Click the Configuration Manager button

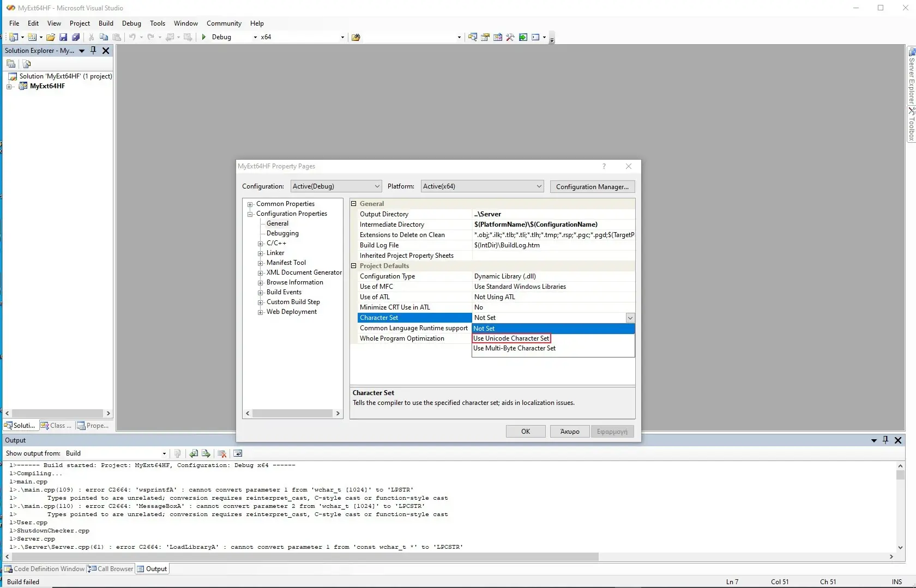click(x=592, y=187)
